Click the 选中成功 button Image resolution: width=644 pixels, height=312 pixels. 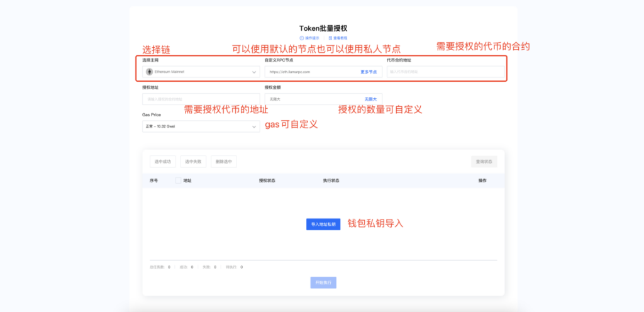[163, 162]
